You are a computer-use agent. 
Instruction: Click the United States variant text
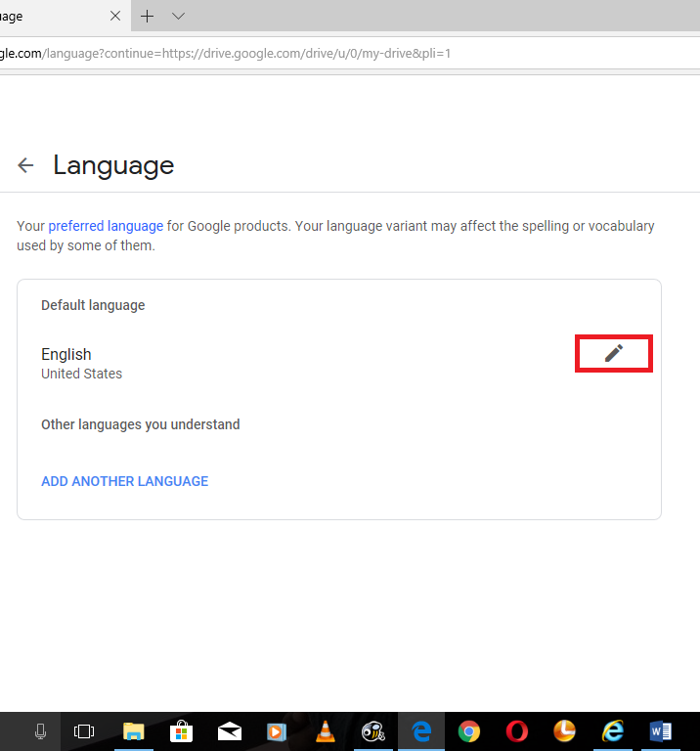81,374
